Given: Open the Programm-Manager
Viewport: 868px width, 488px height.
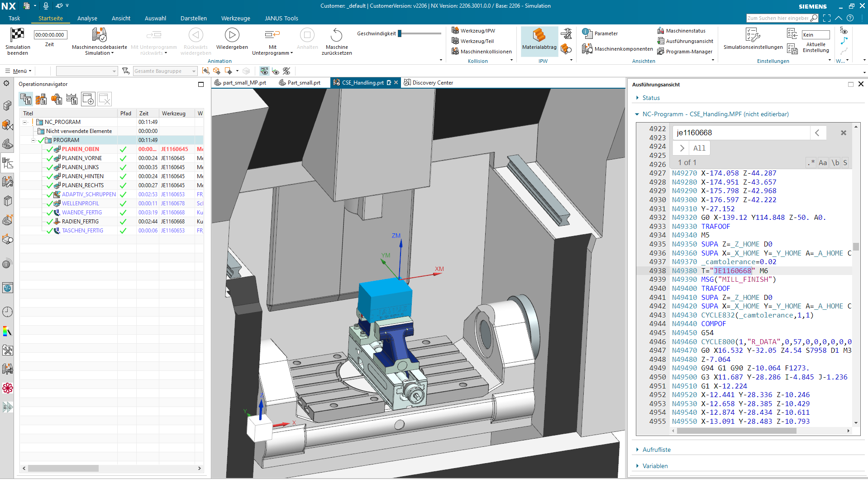Looking at the screenshot, I should tap(685, 52).
